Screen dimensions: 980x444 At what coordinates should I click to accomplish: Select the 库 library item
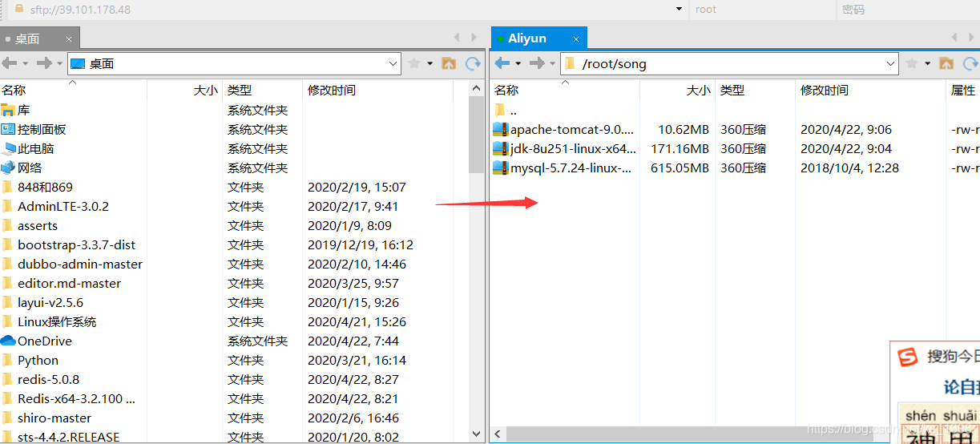click(x=24, y=110)
